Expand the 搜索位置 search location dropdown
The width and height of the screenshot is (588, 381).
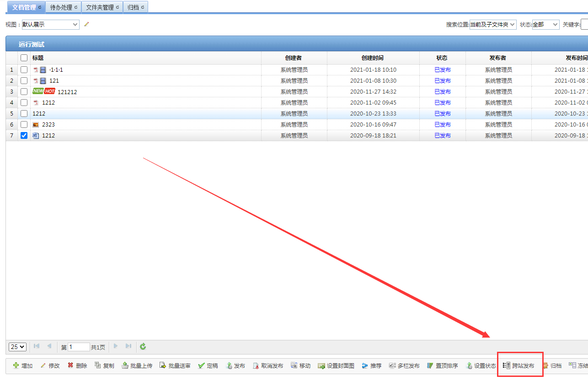tap(493, 25)
